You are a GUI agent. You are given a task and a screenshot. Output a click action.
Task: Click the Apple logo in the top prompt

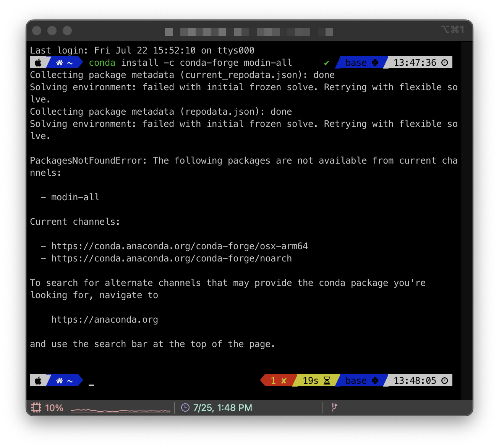pos(39,62)
